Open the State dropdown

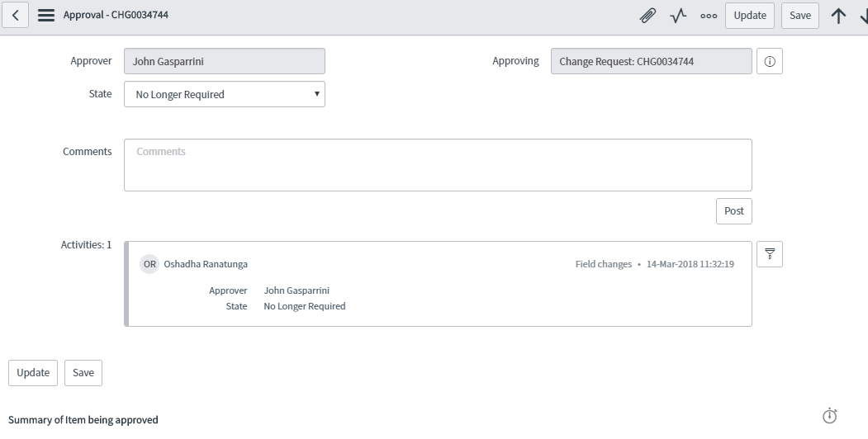click(224, 94)
